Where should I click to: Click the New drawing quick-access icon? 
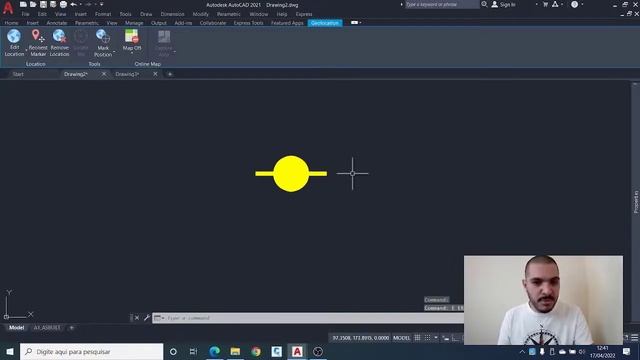(x=23, y=4)
